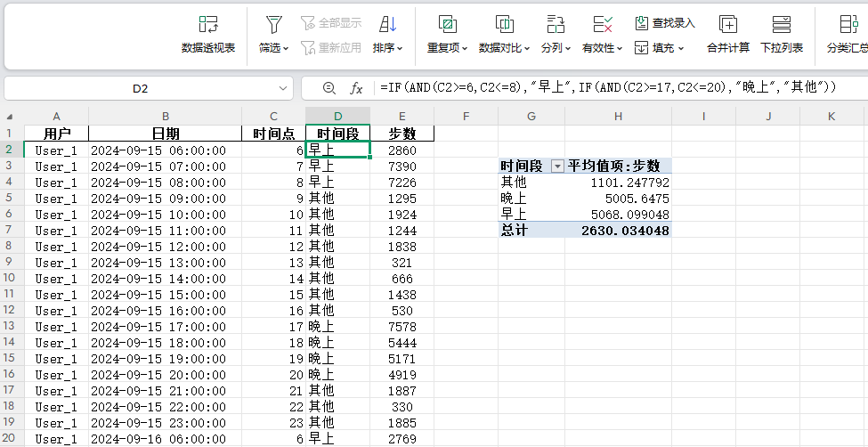
Task: Click 重新应用 reapply filter button
Action: pos(331,47)
